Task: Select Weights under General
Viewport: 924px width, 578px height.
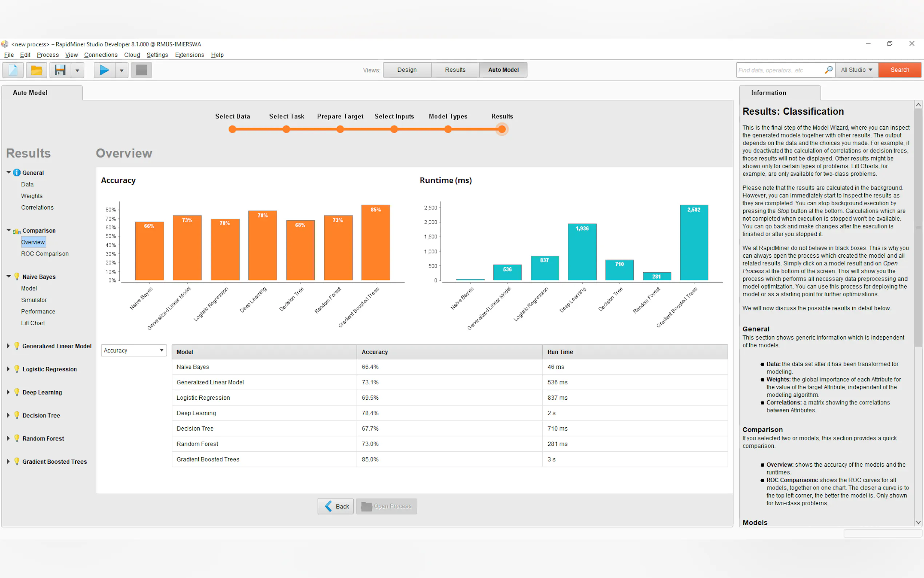Action: tap(32, 196)
